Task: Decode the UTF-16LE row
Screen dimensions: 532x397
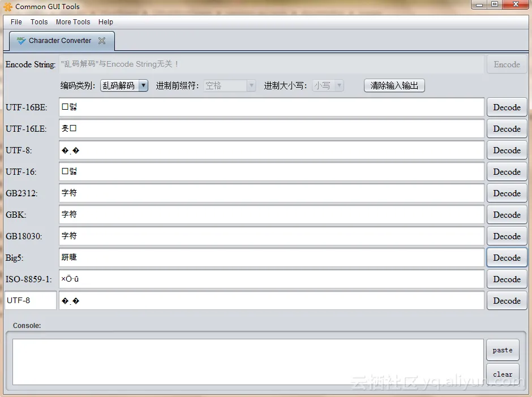Action: coord(507,129)
